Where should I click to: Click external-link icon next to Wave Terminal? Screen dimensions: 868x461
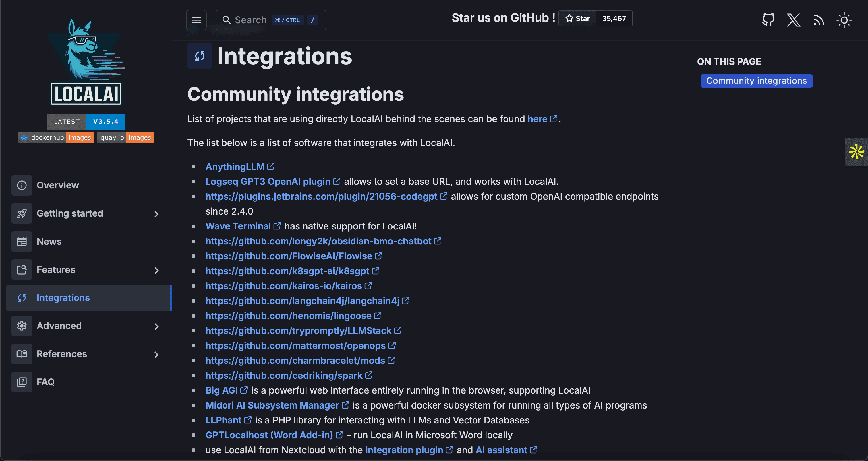[x=277, y=226]
